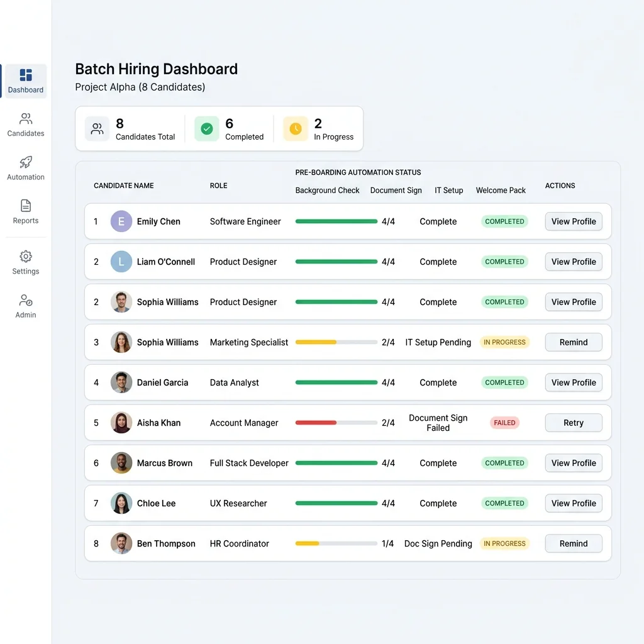The width and height of the screenshot is (644, 644).
Task: Click the Doc Sign Pending status text
Action: point(438,543)
